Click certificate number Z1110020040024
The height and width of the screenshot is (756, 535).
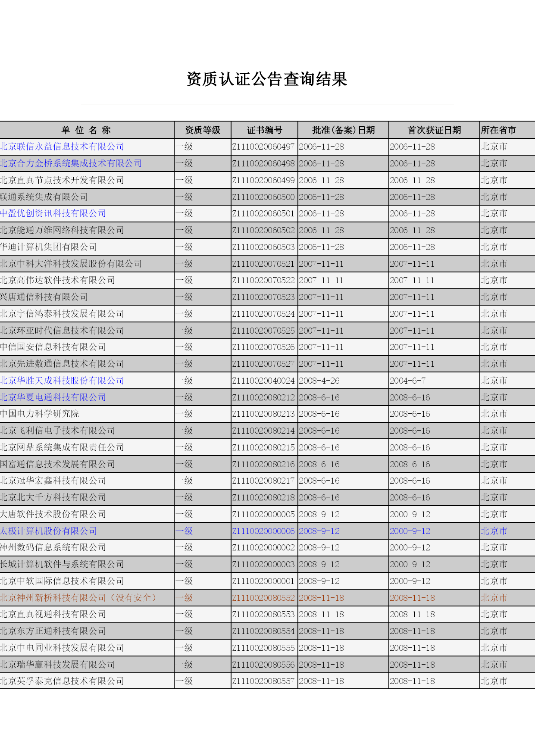tap(263, 381)
